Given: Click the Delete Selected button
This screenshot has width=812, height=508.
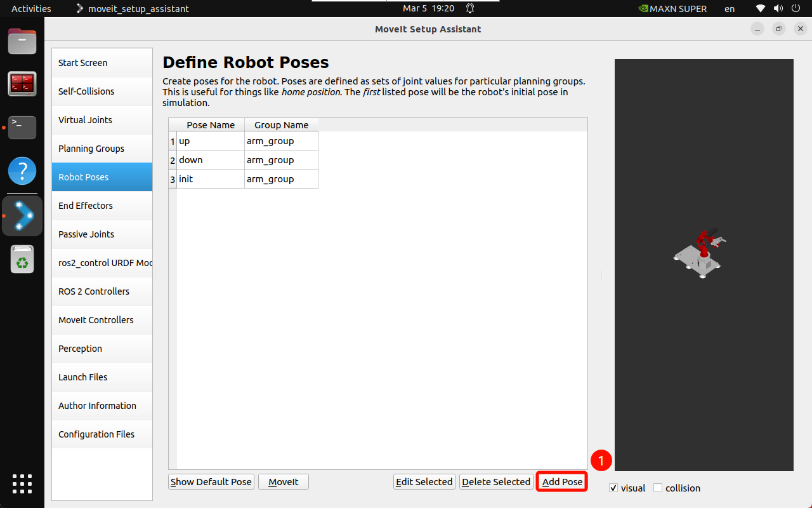Looking at the screenshot, I should click(x=496, y=482).
